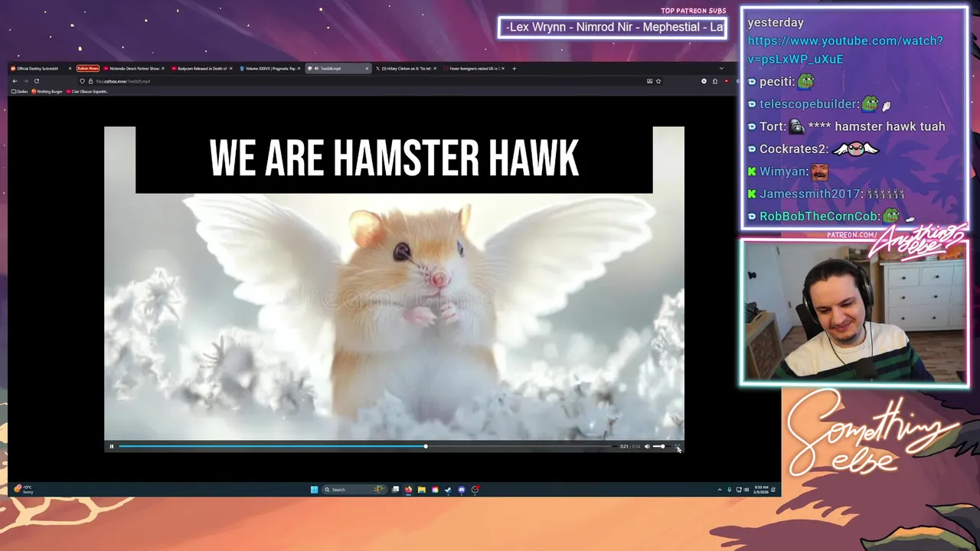Screen dimensions: 980x551
Task: Enter fullscreen on the video player
Action: tap(678, 446)
